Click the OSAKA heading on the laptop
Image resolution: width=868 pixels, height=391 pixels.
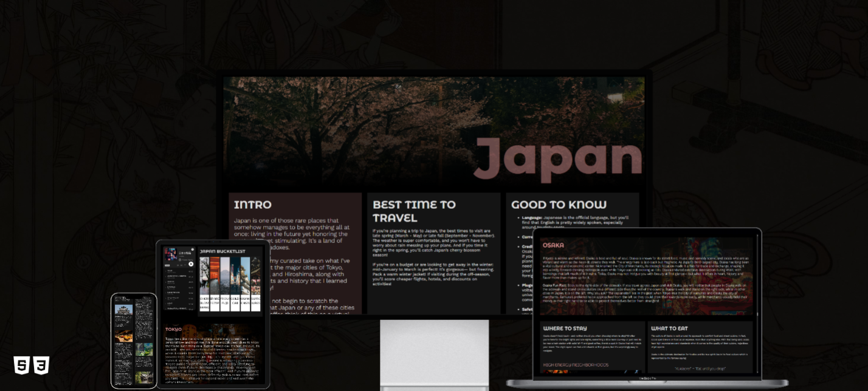(x=553, y=245)
